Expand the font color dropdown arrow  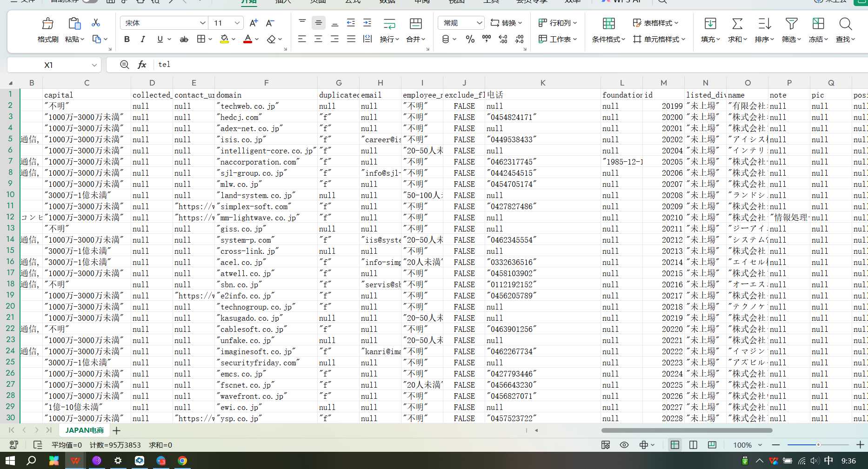[257, 39]
